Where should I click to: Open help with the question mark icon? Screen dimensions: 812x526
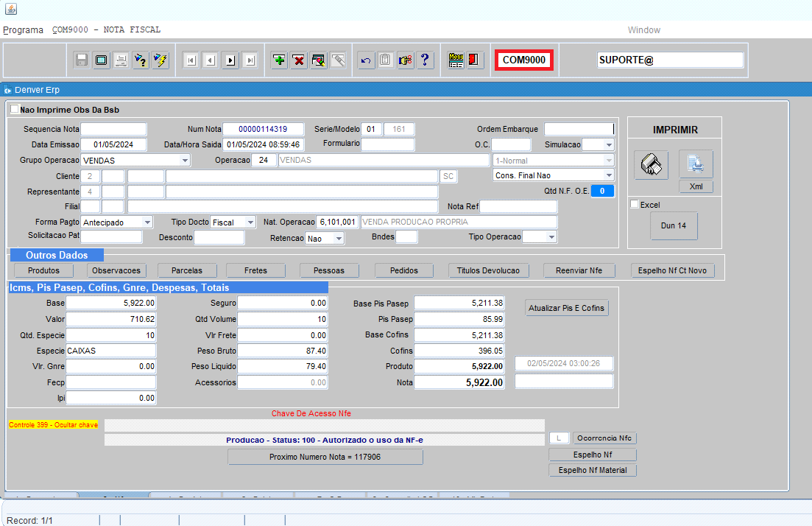click(x=425, y=60)
